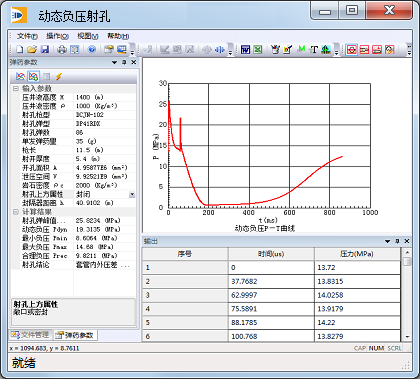Image resolution: width=420 pixels, height=380 pixels.
Task: Click the 压井液密度 value 1000 field
Action: click(104, 106)
